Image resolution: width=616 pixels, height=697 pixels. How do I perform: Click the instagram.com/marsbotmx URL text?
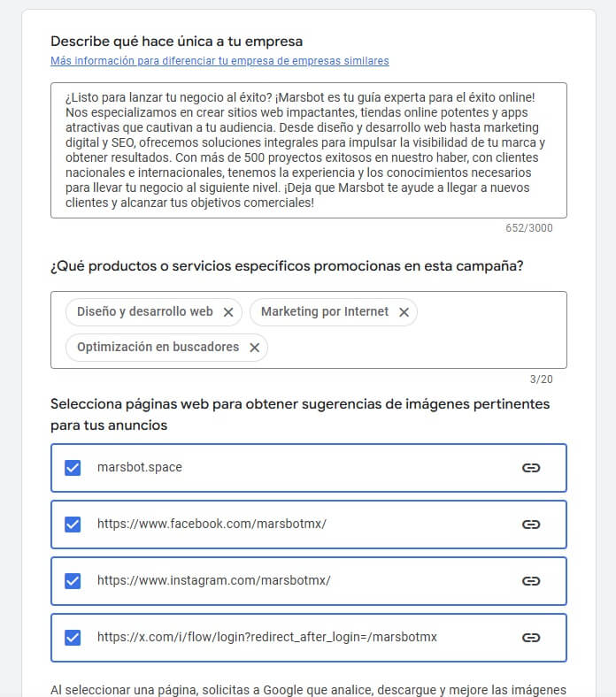(213, 580)
